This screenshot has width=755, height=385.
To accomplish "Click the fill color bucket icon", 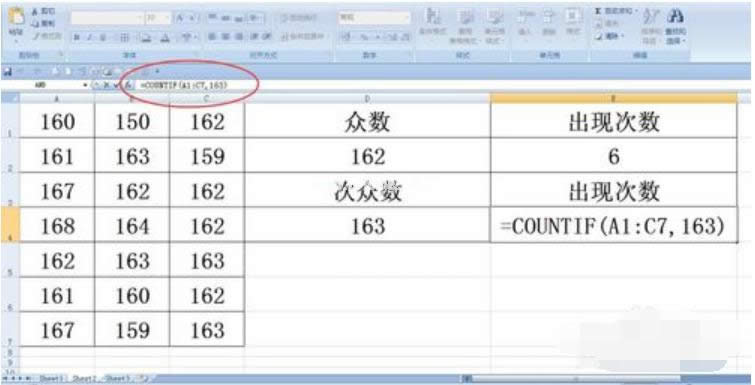I will (146, 37).
